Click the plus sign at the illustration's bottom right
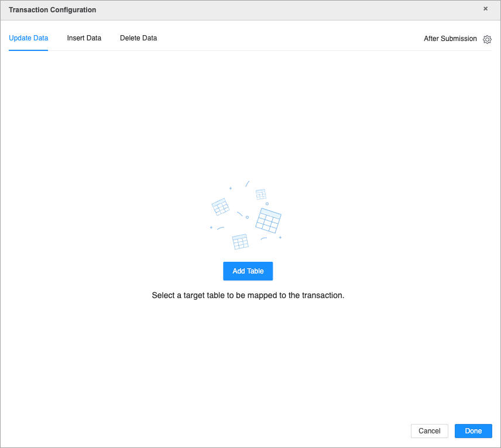The height and width of the screenshot is (448, 501). coord(280,238)
